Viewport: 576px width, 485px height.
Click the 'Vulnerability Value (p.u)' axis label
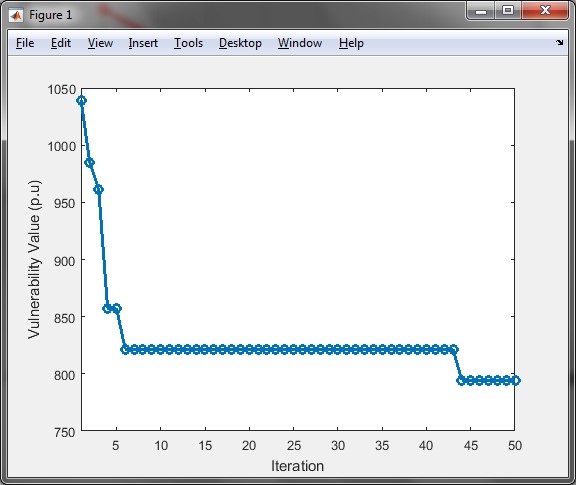pos(34,259)
